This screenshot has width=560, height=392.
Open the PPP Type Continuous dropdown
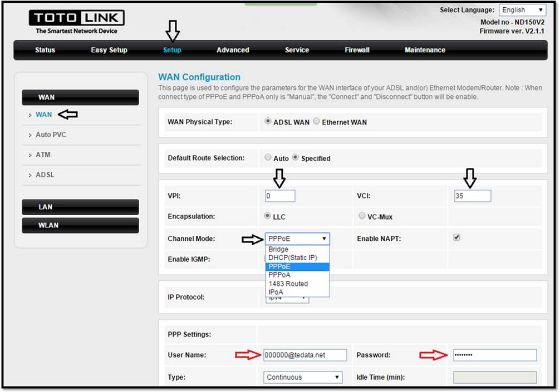[303, 377]
